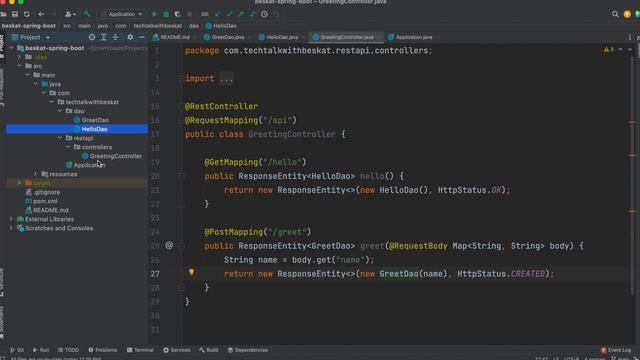640x360 pixels.
Task: Collapse the dao package
Action: (x=60, y=111)
